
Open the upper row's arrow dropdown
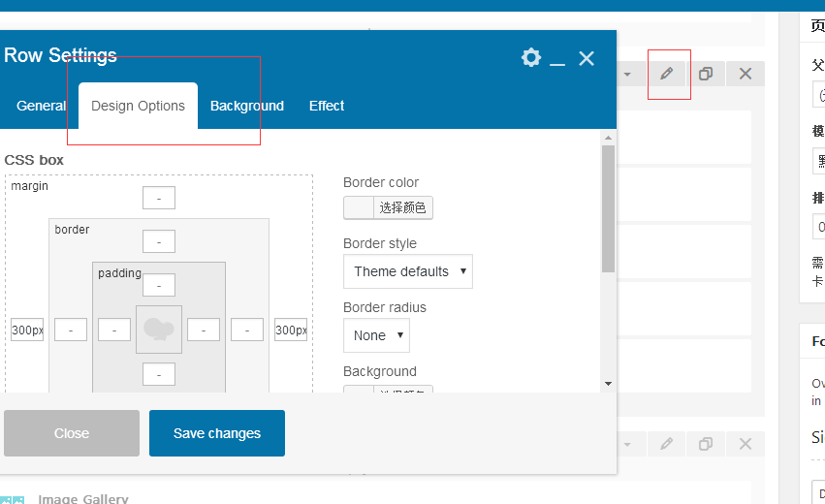pyautogui.click(x=627, y=74)
